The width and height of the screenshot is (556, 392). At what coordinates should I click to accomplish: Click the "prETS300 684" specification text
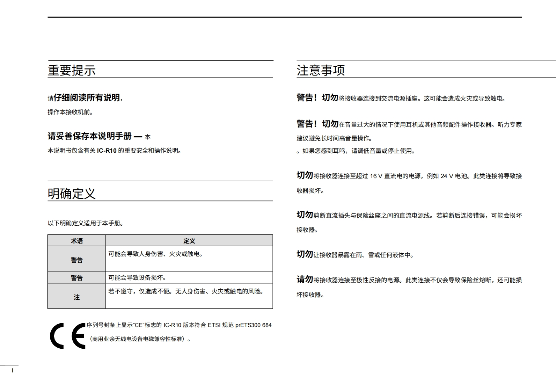pos(253,325)
